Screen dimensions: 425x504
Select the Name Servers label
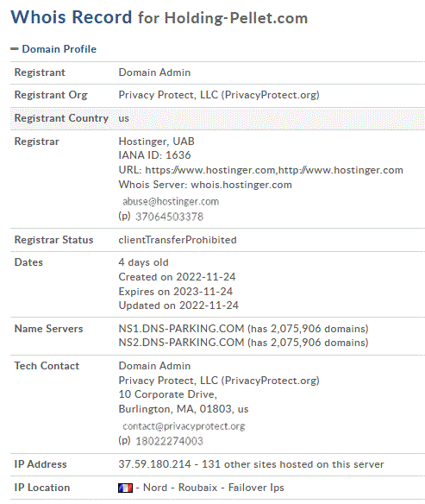[x=49, y=329]
